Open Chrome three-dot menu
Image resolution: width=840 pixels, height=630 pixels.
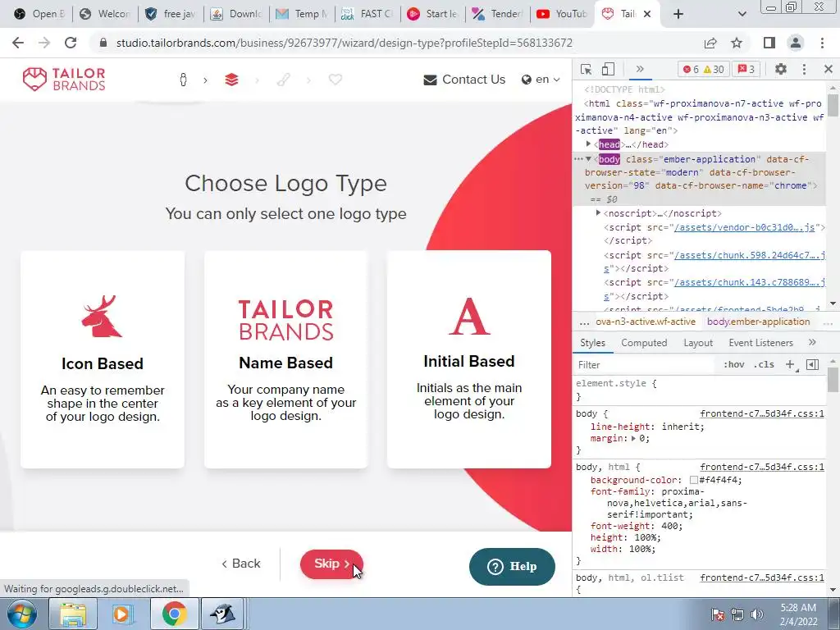tap(822, 43)
